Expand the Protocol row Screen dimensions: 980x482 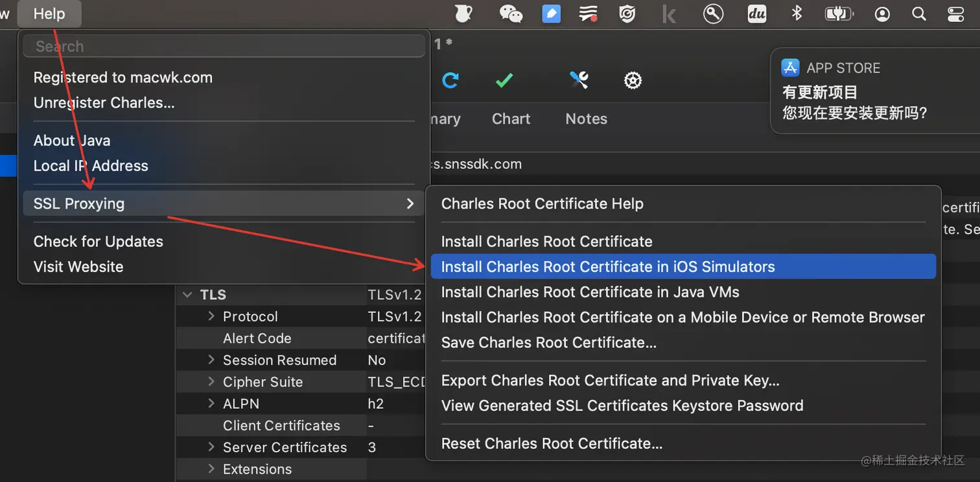[211, 316]
